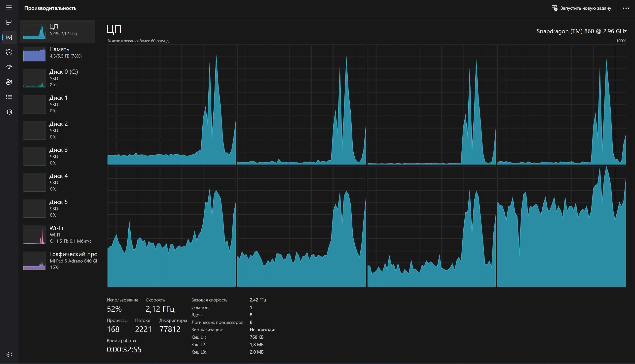Click the Wi-Fi mini graph thumbnail
This screenshot has width=635, height=364.
pyautogui.click(x=34, y=234)
